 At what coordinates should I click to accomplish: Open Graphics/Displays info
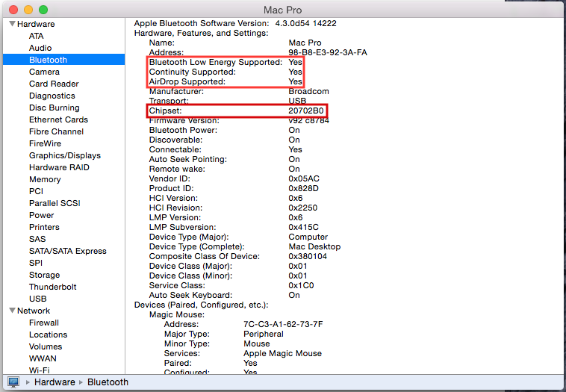pyautogui.click(x=65, y=155)
